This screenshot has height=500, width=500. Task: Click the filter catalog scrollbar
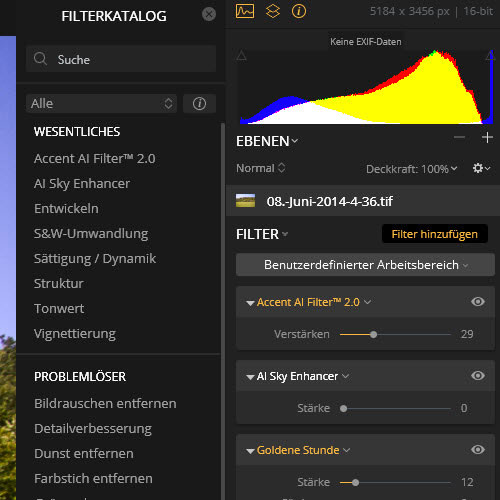coord(223,311)
